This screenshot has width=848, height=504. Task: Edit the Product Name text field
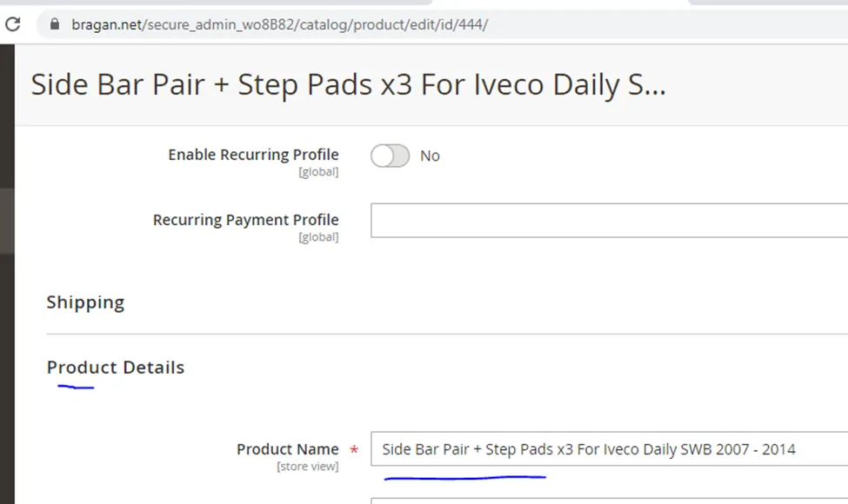609,449
